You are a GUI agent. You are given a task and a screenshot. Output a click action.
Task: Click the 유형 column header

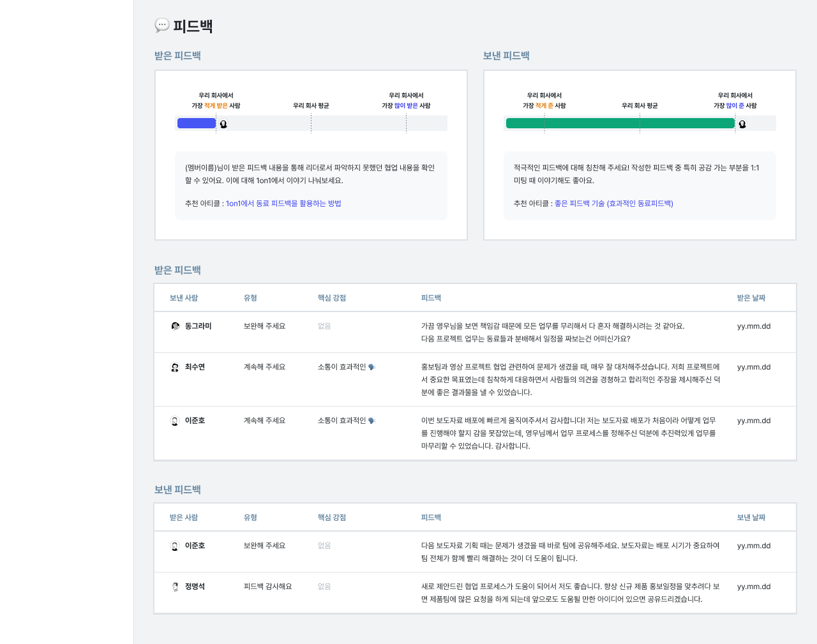[x=250, y=297]
